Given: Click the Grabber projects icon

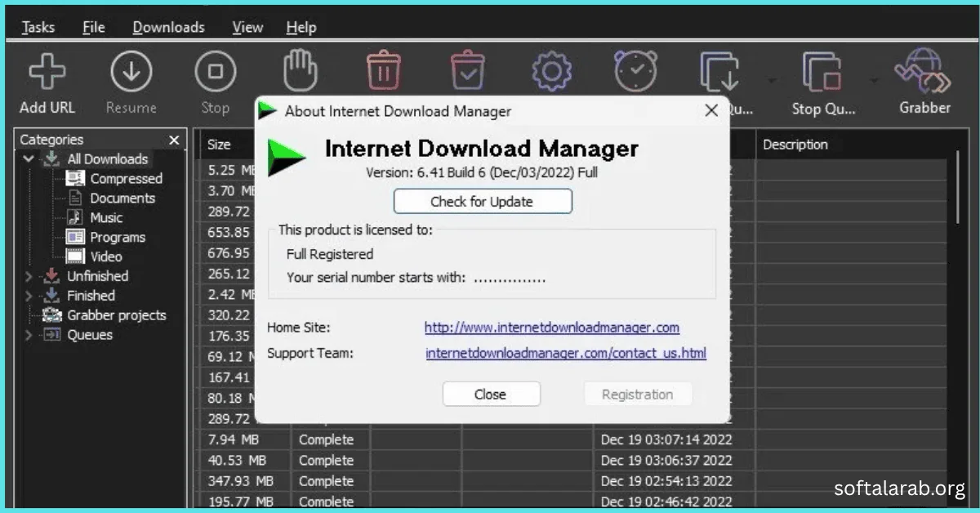Looking at the screenshot, I should coord(52,315).
